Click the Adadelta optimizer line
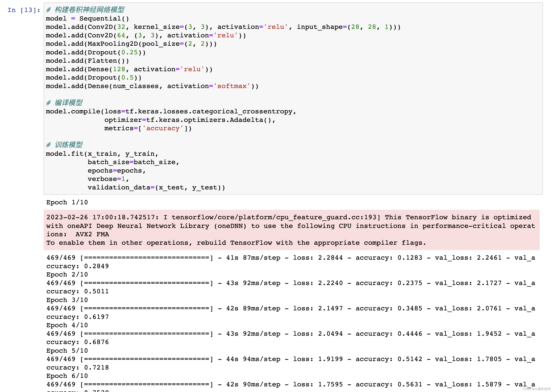This screenshot has height=392, width=553. pos(189,120)
